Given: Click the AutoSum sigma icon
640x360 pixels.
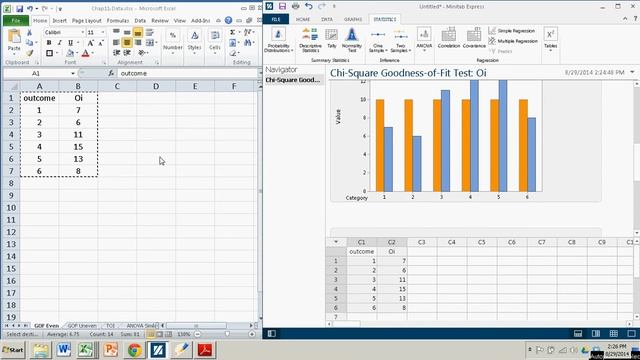Looking at the screenshot, I should point(233,32).
